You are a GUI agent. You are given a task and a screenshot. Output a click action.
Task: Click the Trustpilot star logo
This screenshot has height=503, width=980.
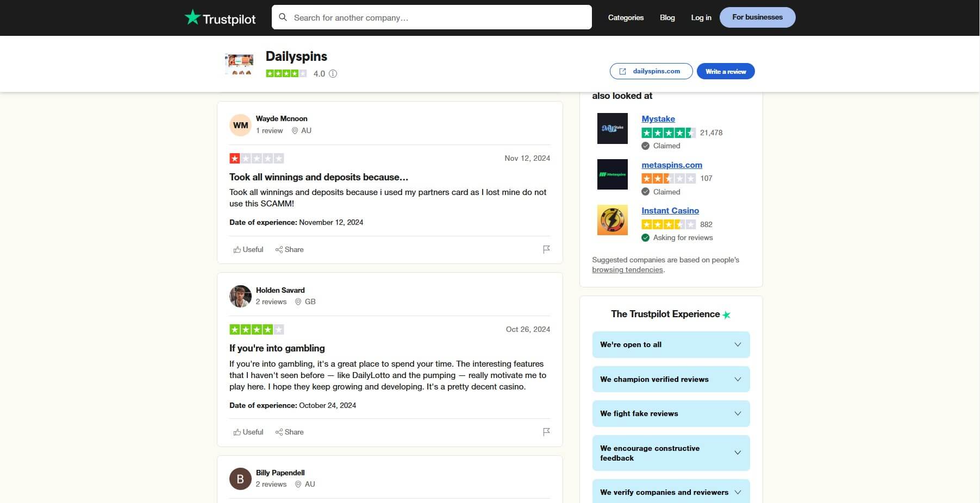point(193,17)
